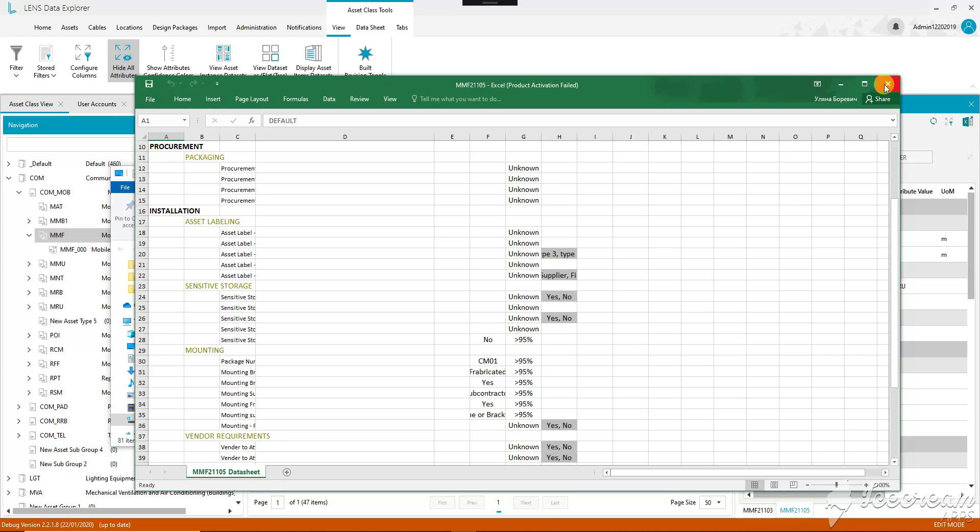980x532 pixels.
Task: Collapse the COM_MOB tree node
Action: click(x=19, y=192)
